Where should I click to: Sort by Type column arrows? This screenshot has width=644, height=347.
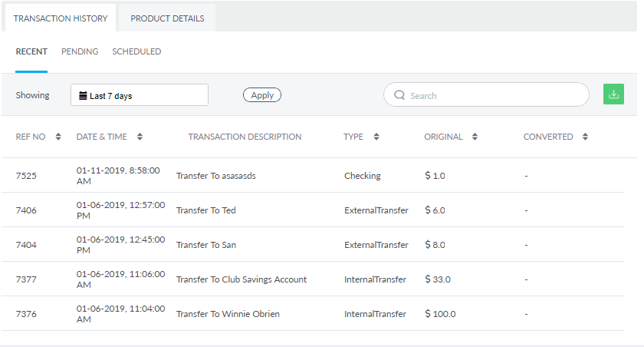point(376,137)
